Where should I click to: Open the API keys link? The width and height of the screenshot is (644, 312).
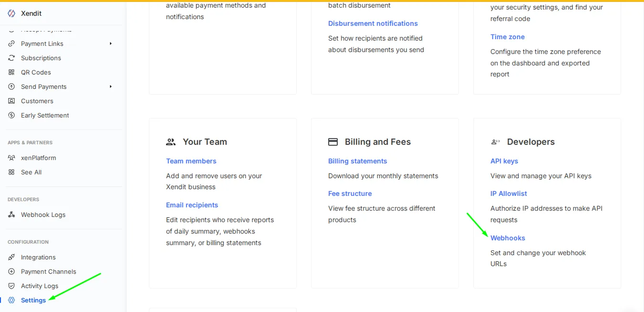[x=504, y=161]
